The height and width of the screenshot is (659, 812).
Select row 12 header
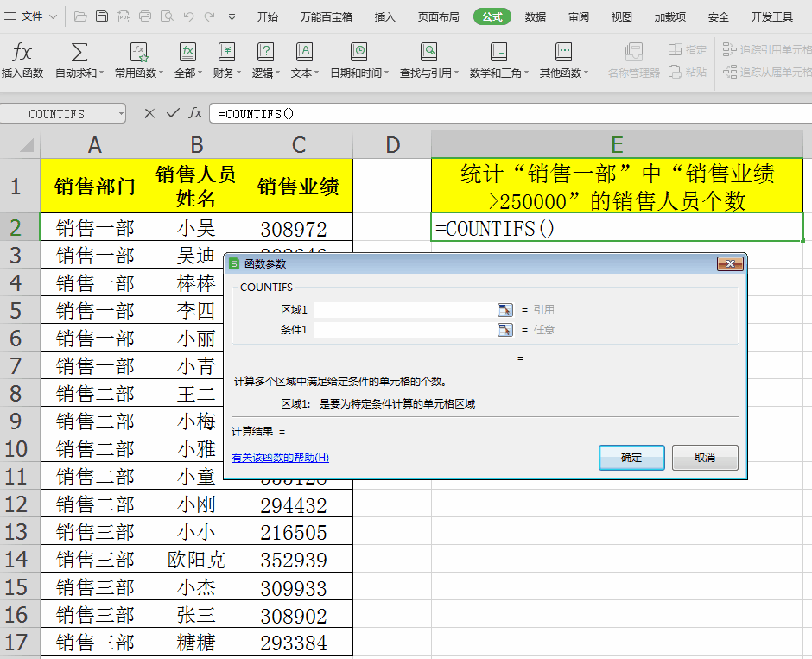(x=20, y=504)
